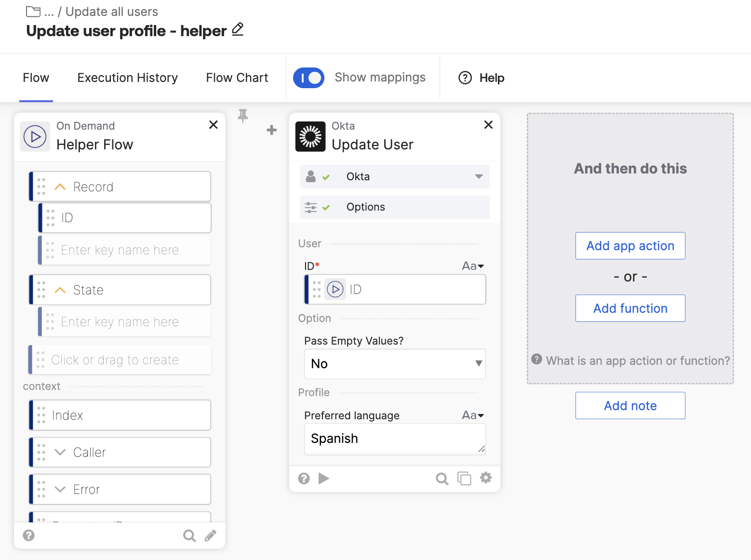Open the Flow Chart tab
This screenshot has height=560, width=751.
tap(237, 78)
